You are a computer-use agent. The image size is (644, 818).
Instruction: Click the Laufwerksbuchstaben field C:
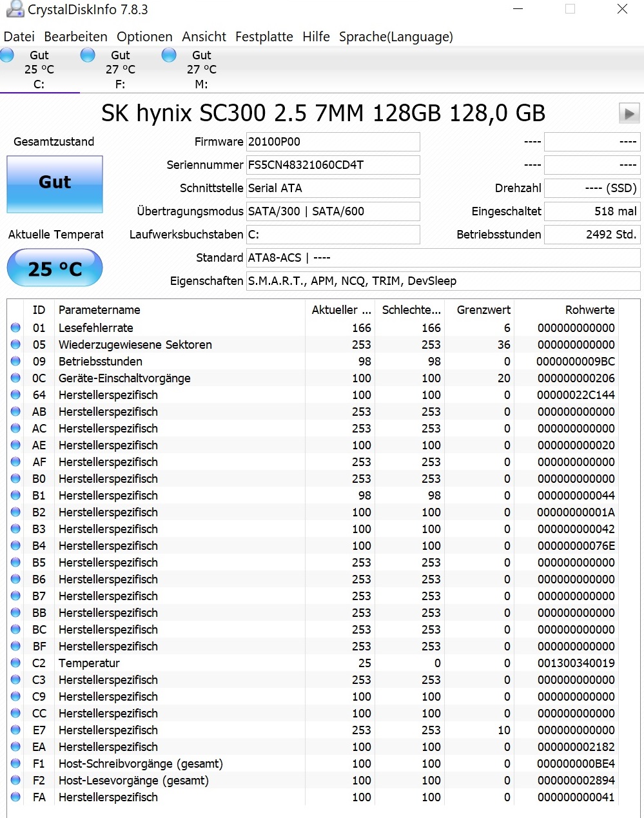[333, 235]
